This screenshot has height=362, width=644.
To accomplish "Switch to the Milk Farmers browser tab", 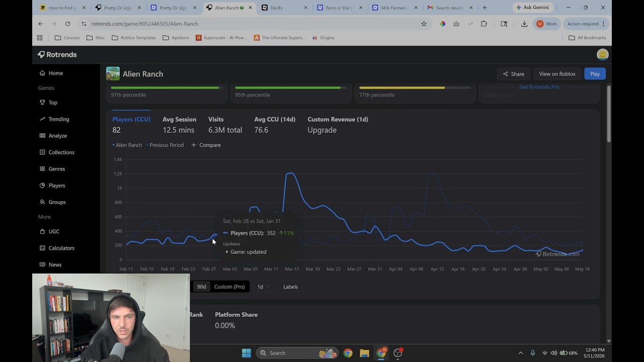I will point(394,8).
